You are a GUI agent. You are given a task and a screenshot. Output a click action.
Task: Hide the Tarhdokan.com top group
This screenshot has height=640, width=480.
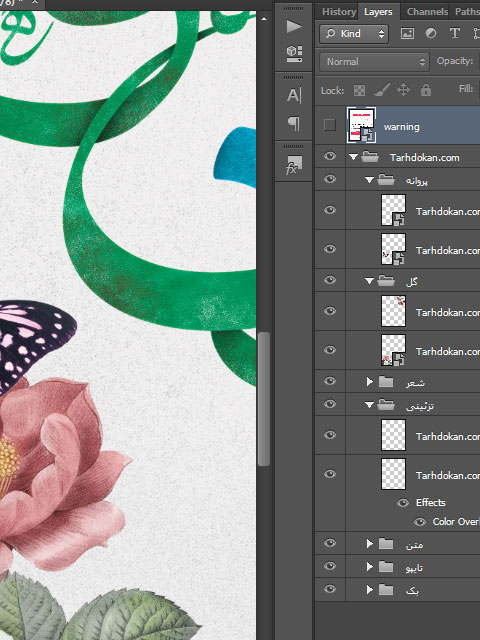tap(330, 156)
